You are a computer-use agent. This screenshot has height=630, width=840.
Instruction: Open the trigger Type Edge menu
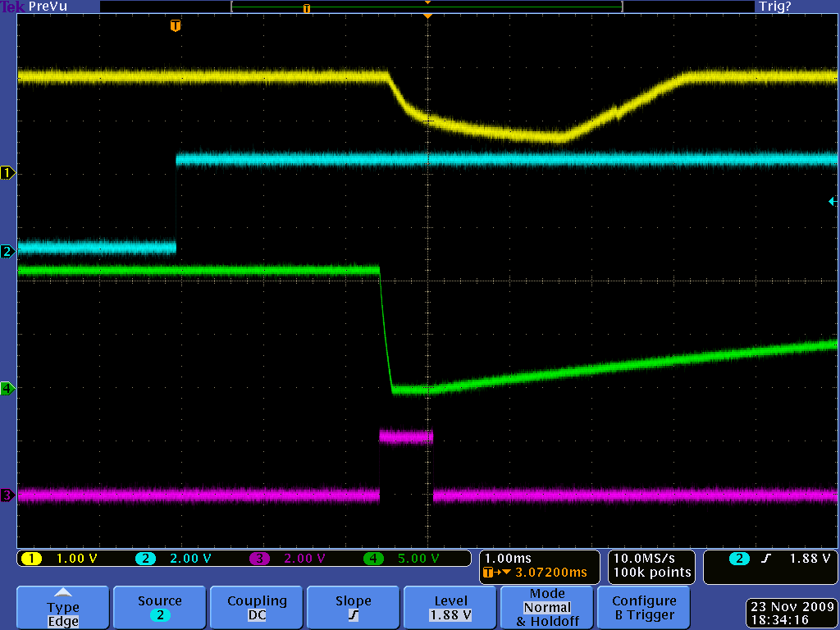coord(63,608)
